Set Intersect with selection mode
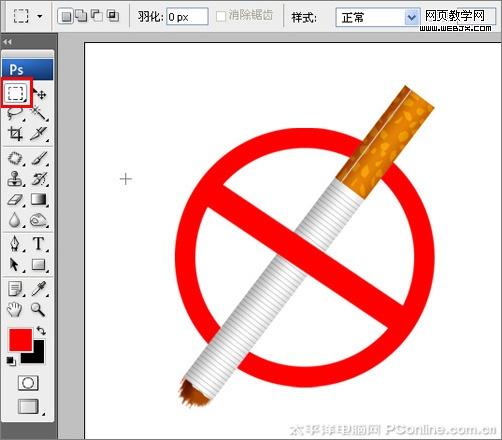The image size is (502, 440). [x=113, y=16]
